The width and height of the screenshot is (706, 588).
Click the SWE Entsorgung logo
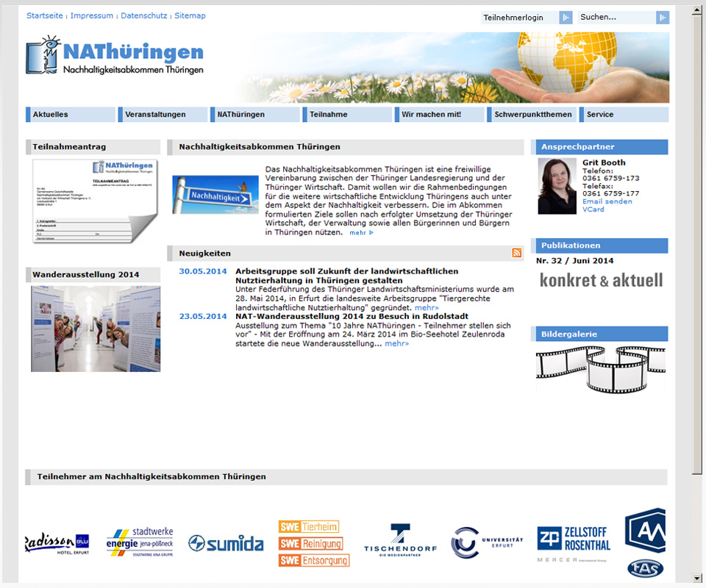pos(314,560)
